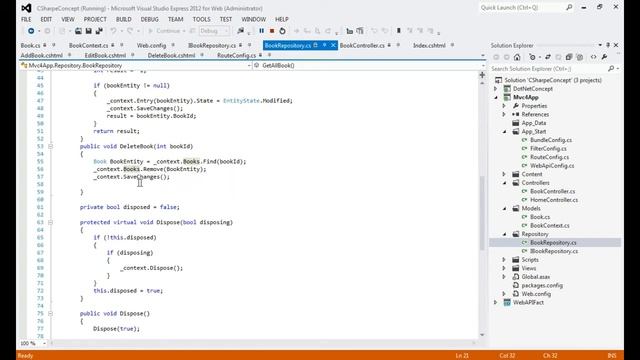This screenshot has height=360, width=640.
Task: Click Solution Explorer Home icon
Action: [x=517, y=57]
